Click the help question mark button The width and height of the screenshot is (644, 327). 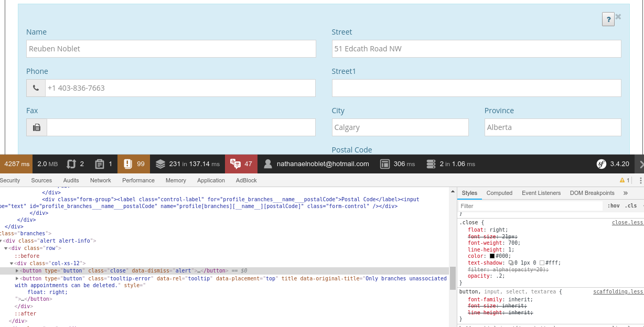[608, 19]
